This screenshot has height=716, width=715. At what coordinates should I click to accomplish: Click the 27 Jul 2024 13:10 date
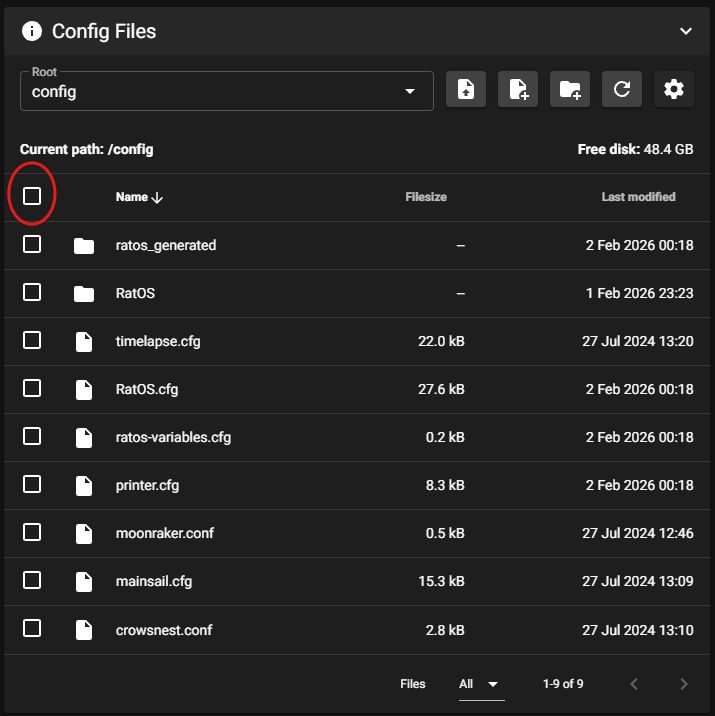coord(638,630)
